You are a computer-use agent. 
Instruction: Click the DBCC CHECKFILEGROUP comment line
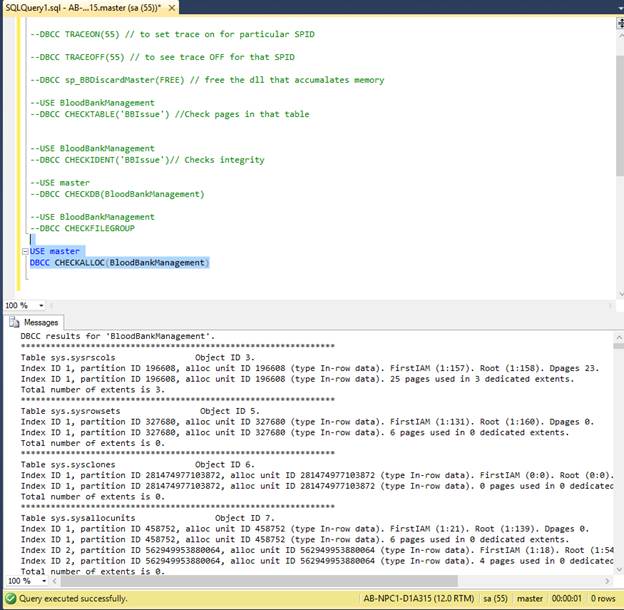83,228
